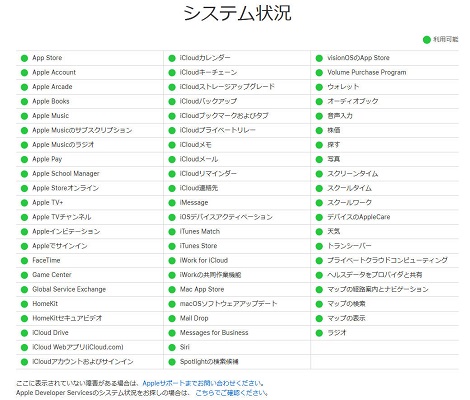This screenshot has height=400, width=470.
Task: Click the green status dot beside Apple Arcade
Action: [24, 87]
